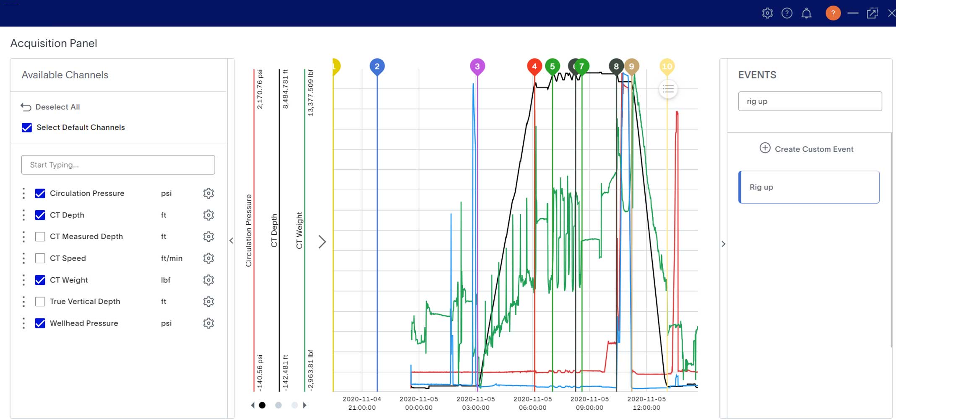Open the CT Depth channel settings gear
980x419 pixels.
click(208, 215)
